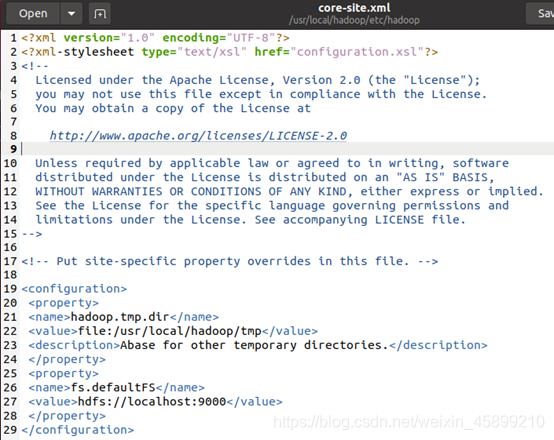This screenshot has height=440, width=554.
Task: Click the comment end marker on line 15
Action: click(32, 234)
